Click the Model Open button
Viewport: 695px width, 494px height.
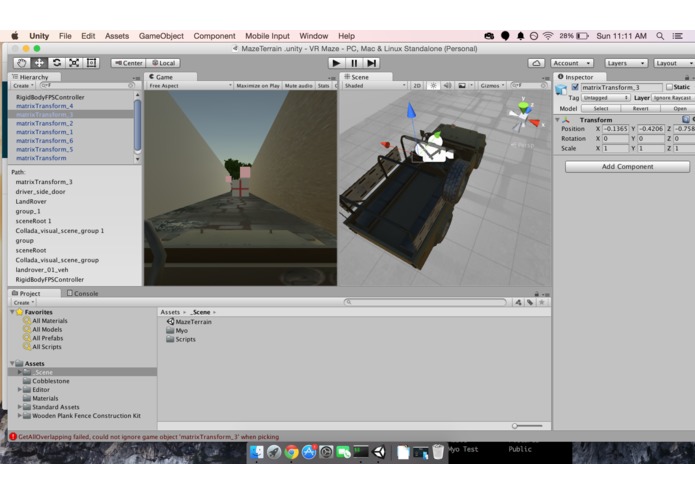click(x=679, y=109)
